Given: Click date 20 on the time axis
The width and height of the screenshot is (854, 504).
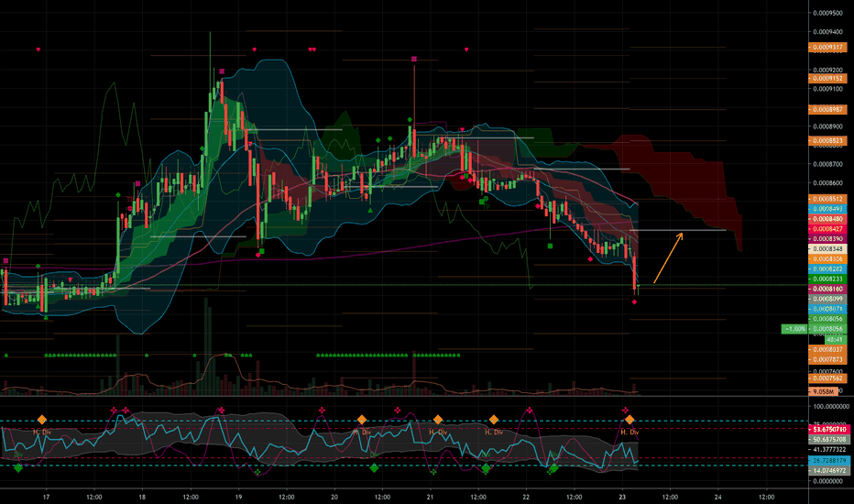Looking at the screenshot, I should point(334,497).
